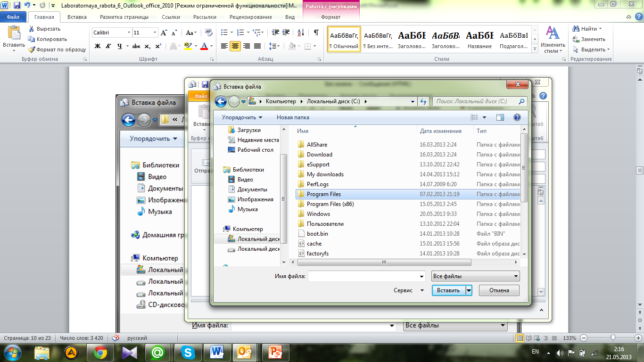Click the arrow next to dialog's Вставить button
The image size is (644, 362).
469,290
